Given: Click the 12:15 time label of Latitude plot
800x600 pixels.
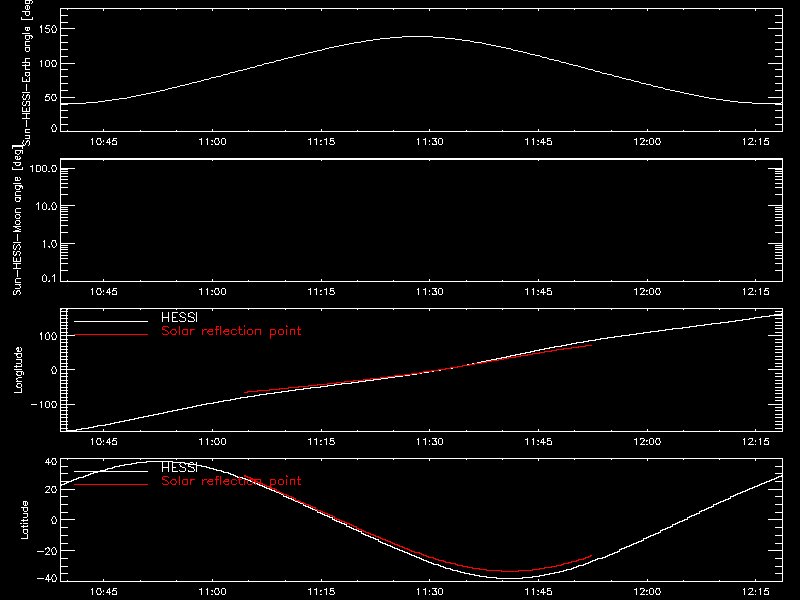Looking at the screenshot, I should tap(756, 592).
